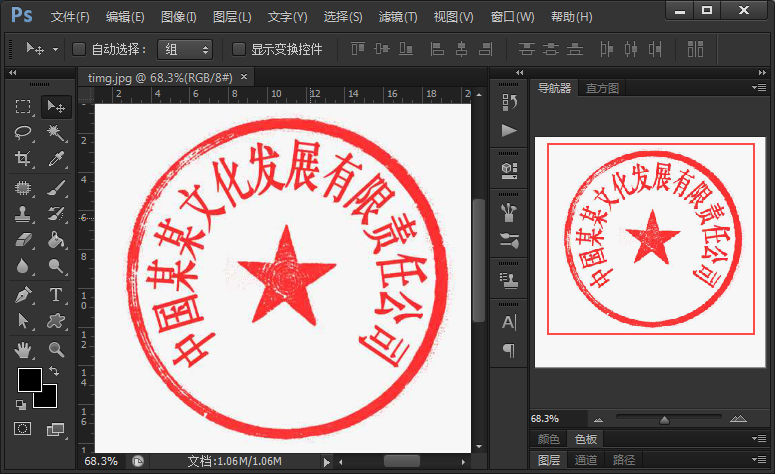Select the Crop tool

pos(23,159)
